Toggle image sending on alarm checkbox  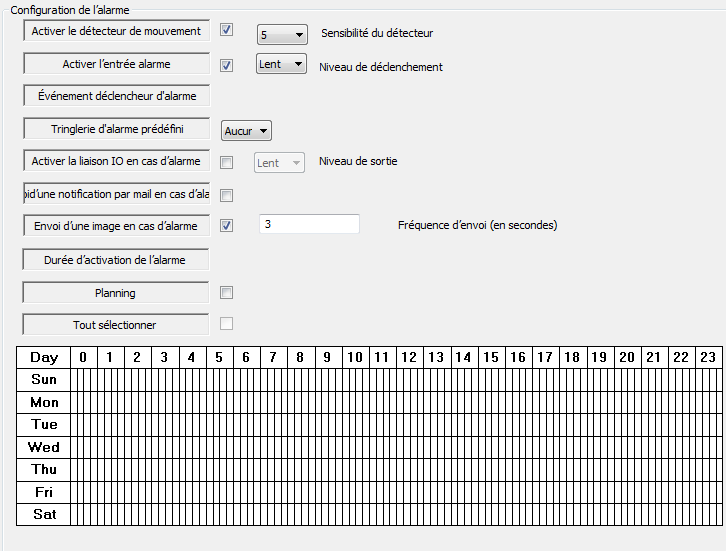click(x=226, y=226)
